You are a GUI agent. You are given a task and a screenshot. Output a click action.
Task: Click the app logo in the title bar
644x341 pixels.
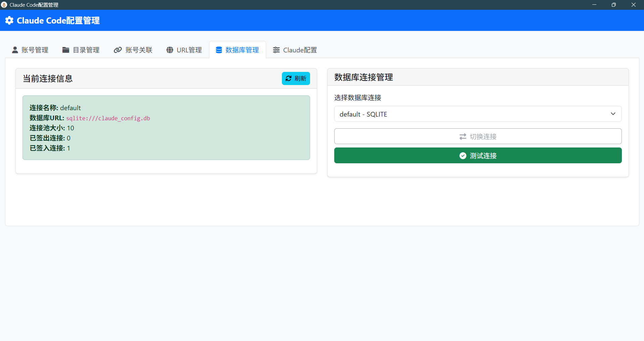coord(4,5)
